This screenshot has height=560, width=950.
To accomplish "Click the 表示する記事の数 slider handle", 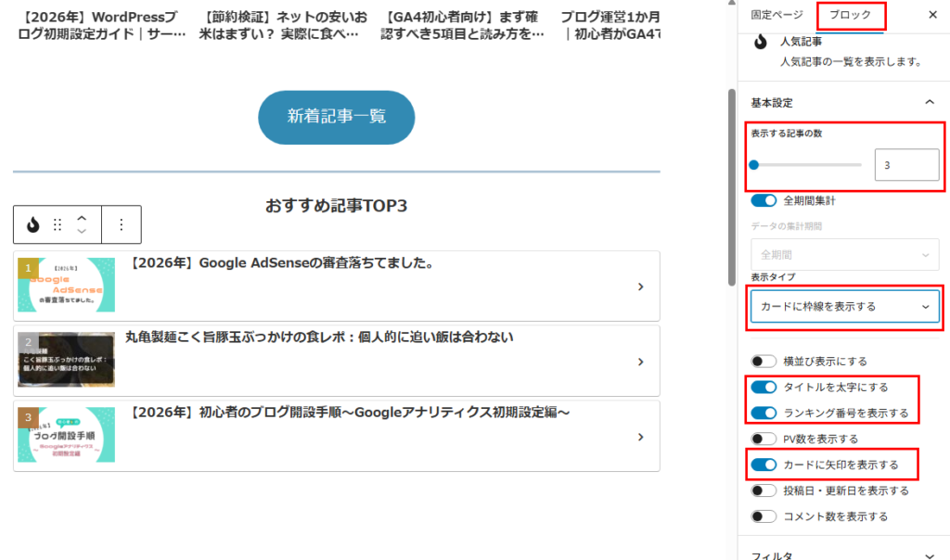I will coord(754,165).
